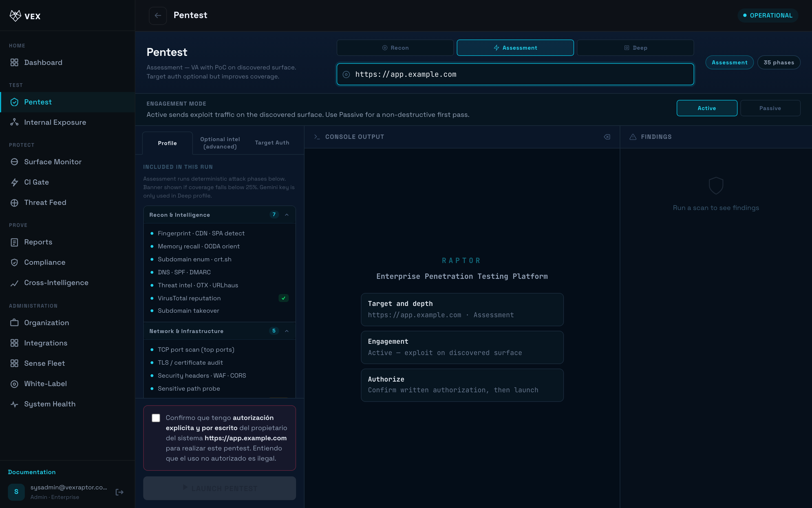The height and width of the screenshot is (508, 812).
Task: Navigate to CI Gate
Action: (x=67, y=182)
